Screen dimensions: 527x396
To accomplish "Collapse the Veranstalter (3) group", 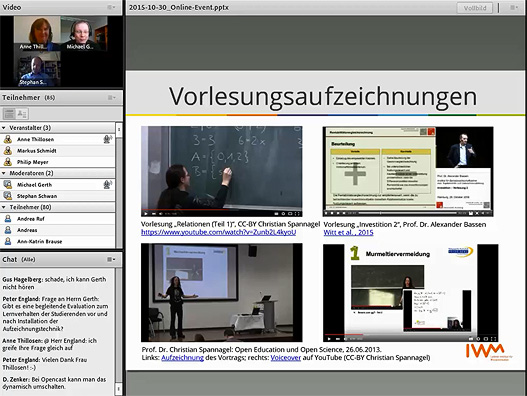I will point(4,128).
